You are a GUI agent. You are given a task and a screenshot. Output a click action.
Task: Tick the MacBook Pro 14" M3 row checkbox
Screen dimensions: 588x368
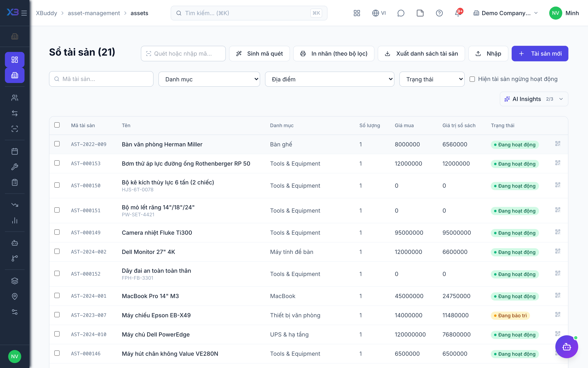coord(57,295)
